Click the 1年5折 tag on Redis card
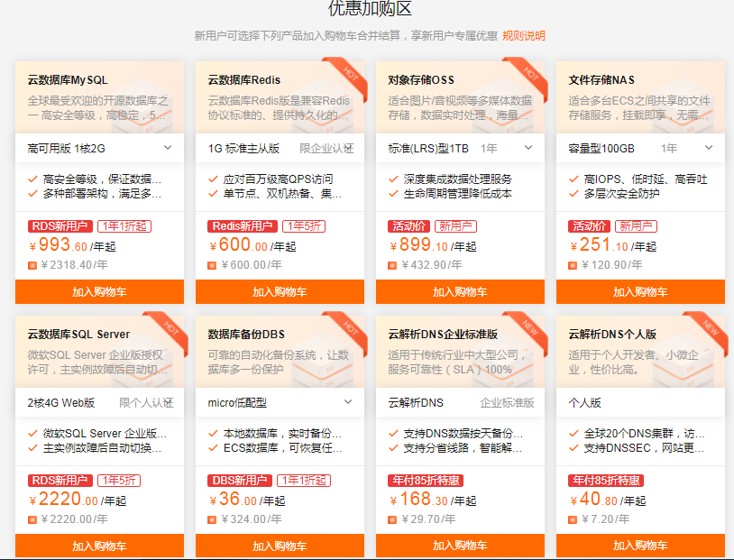 pyautogui.click(x=304, y=226)
